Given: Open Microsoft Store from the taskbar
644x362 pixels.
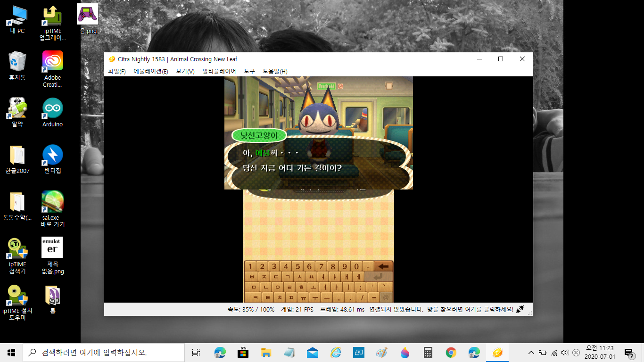Looking at the screenshot, I should [x=243, y=353].
